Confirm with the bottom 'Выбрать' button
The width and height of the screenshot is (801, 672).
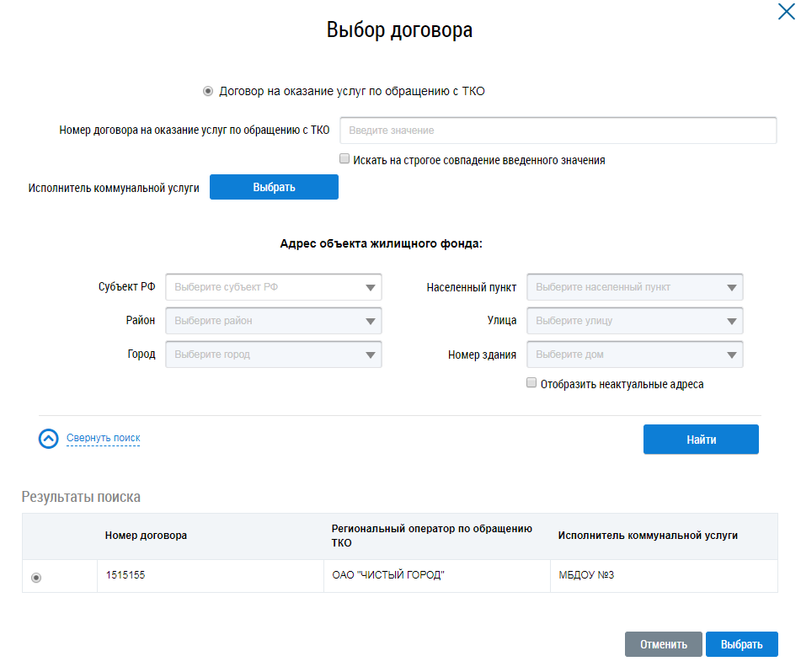click(x=741, y=644)
